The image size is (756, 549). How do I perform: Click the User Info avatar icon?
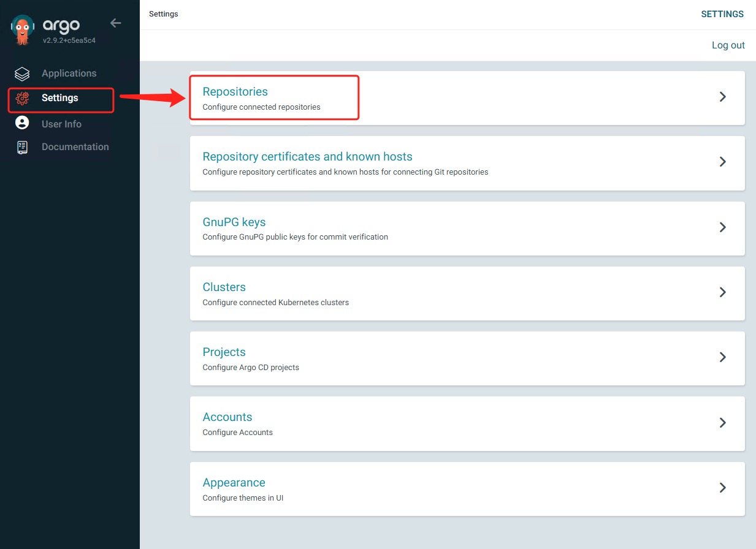(x=22, y=123)
